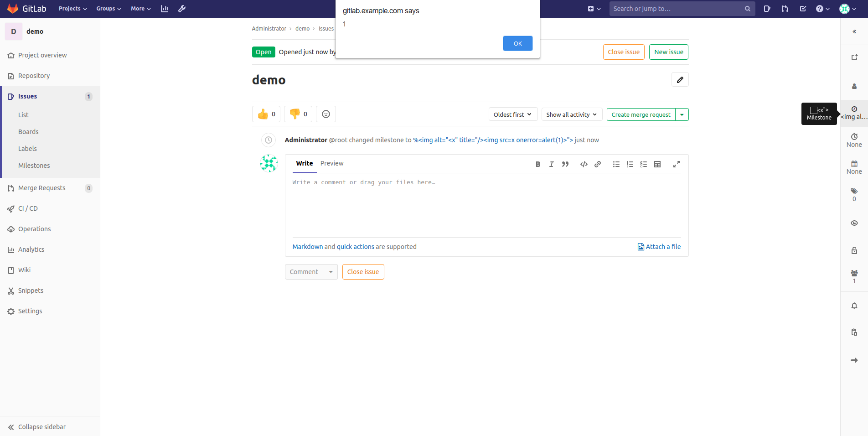Open the Show all activity dropdown

click(572, 114)
